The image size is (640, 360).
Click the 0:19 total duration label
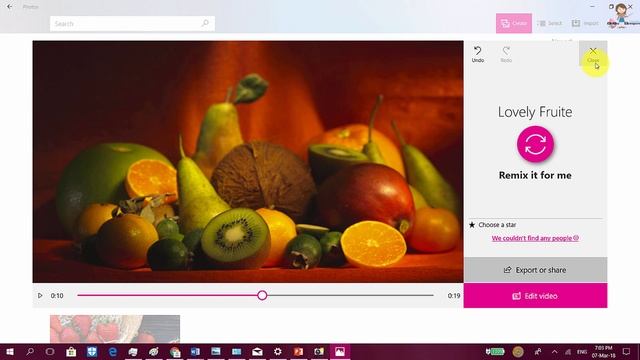pyautogui.click(x=453, y=296)
